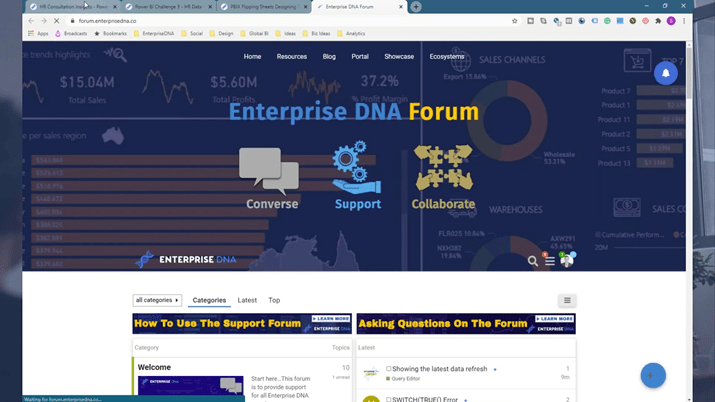Viewport: 715px width, 402px height.
Task: Open the Welcome category
Action: 154,367
